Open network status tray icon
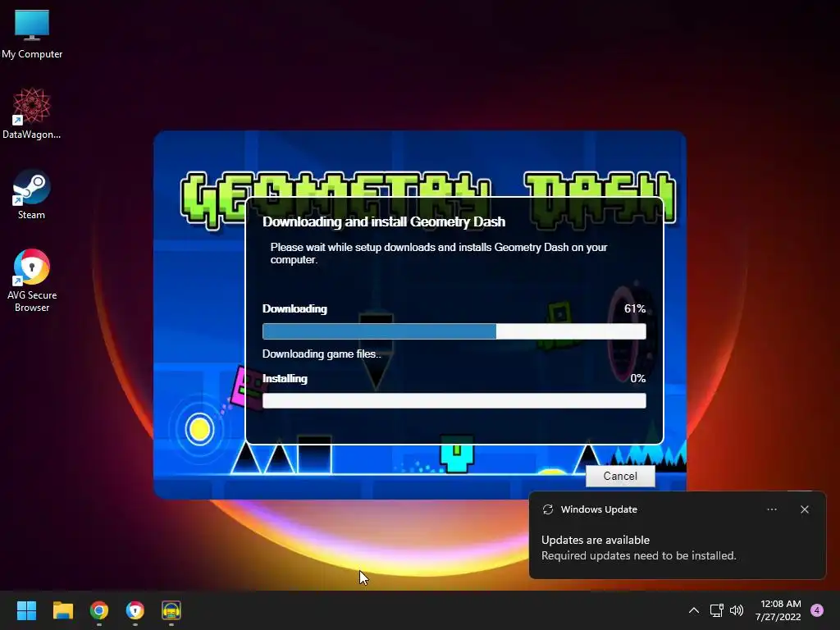 [x=716, y=610]
